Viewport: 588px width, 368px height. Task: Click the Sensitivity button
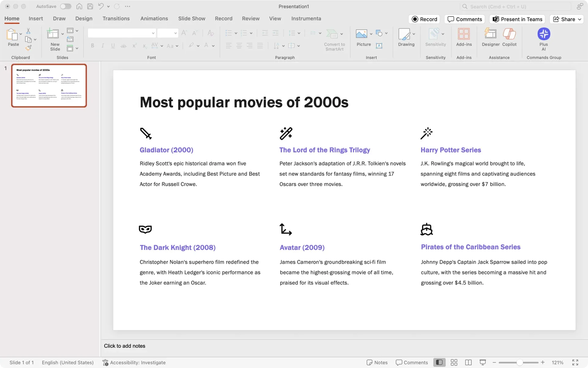pyautogui.click(x=435, y=37)
